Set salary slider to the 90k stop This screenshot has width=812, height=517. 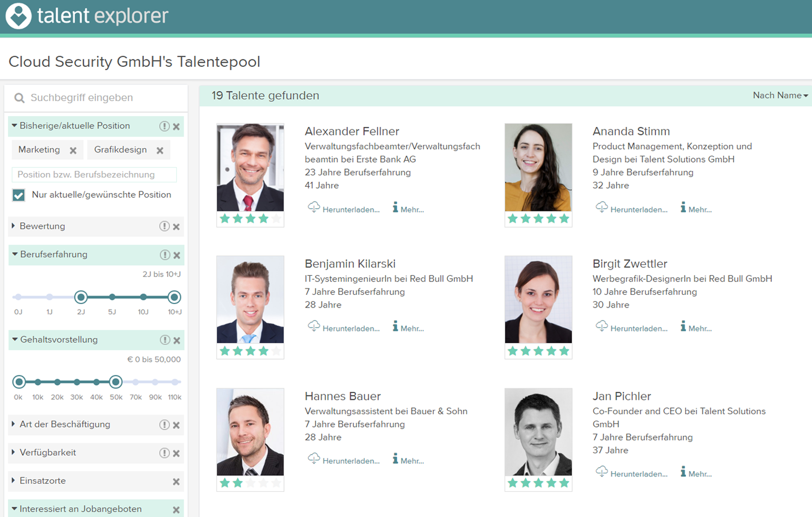click(155, 382)
